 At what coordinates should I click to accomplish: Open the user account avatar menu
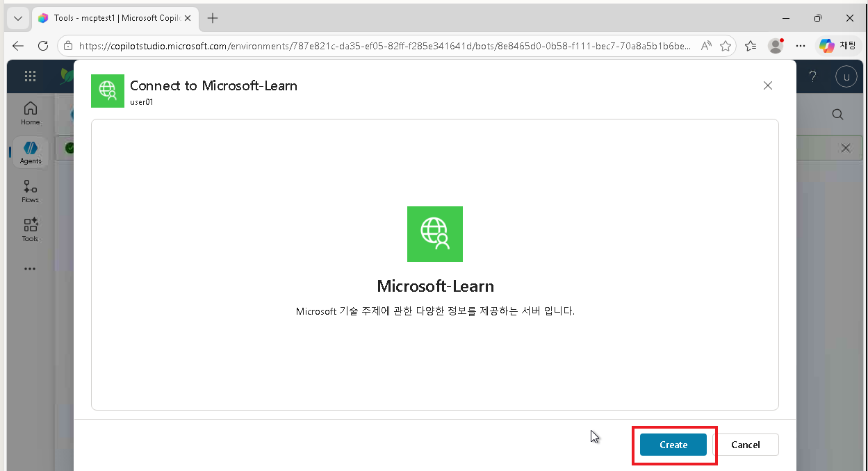[x=846, y=76]
